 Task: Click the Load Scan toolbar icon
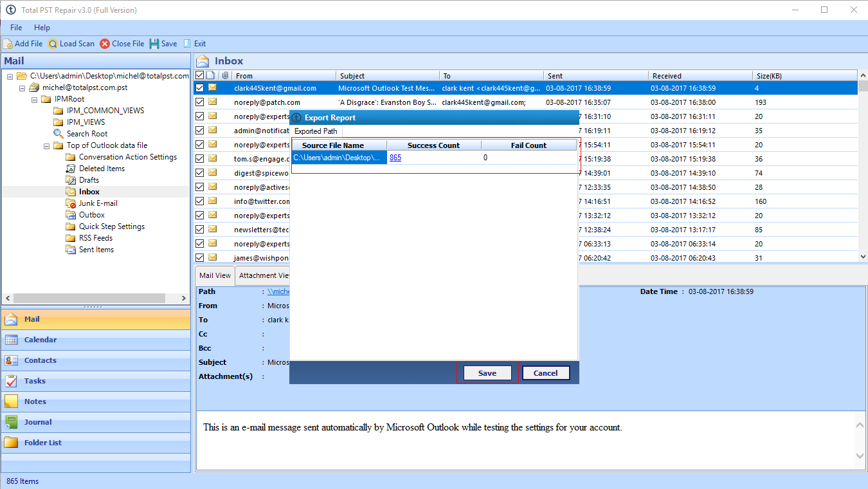point(53,44)
